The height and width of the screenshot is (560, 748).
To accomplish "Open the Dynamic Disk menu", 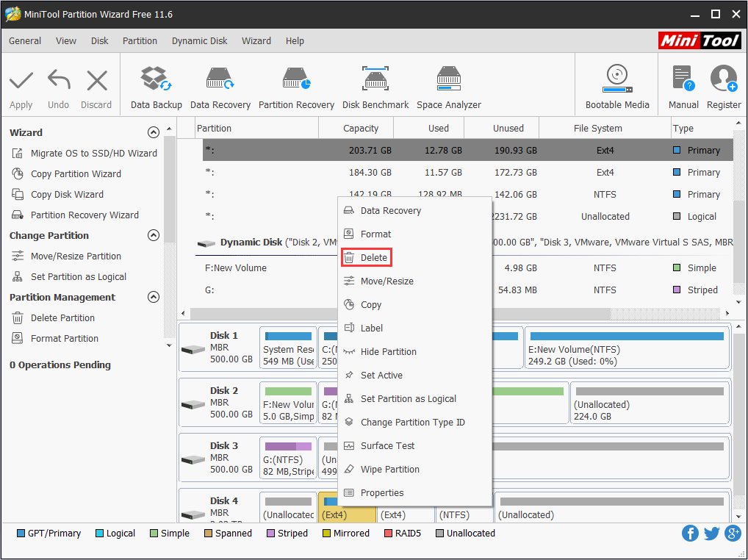I will tap(199, 41).
